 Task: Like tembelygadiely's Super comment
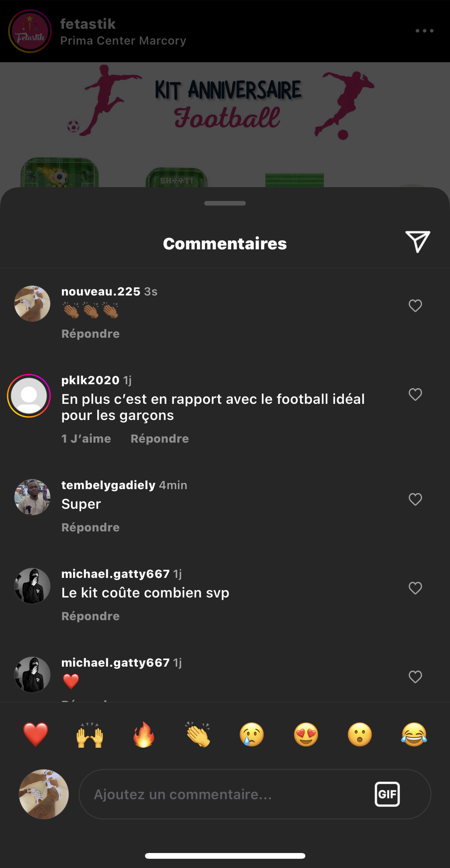pos(415,500)
